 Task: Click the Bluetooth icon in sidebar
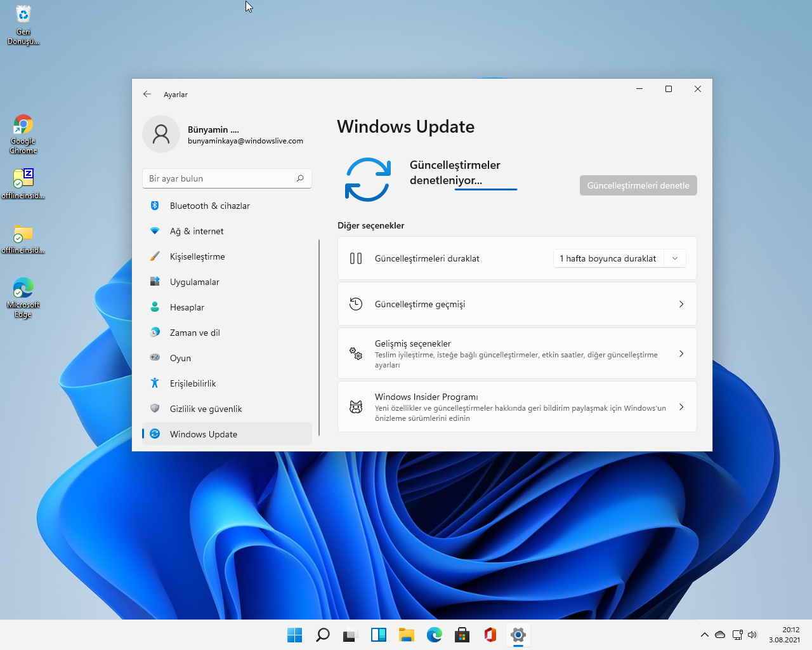(155, 206)
